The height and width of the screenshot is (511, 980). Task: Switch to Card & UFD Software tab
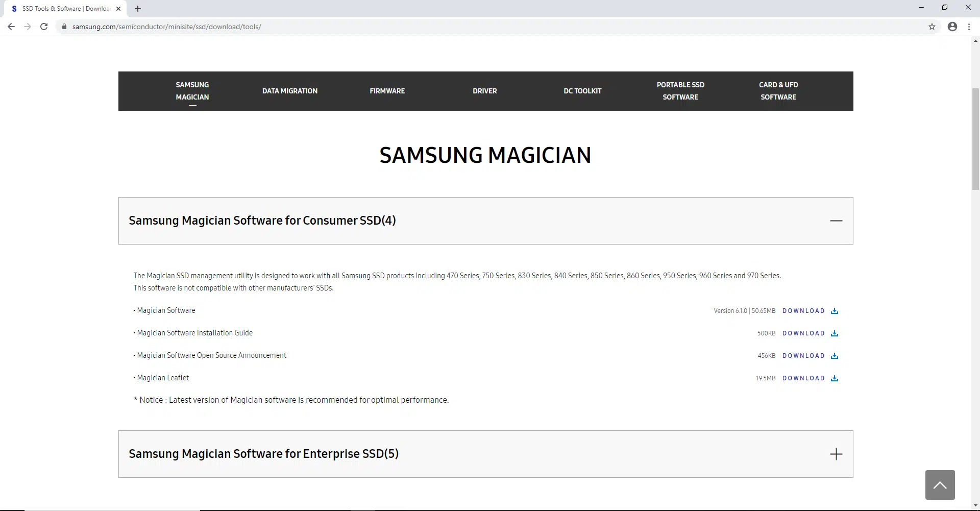click(x=778, y=91)
